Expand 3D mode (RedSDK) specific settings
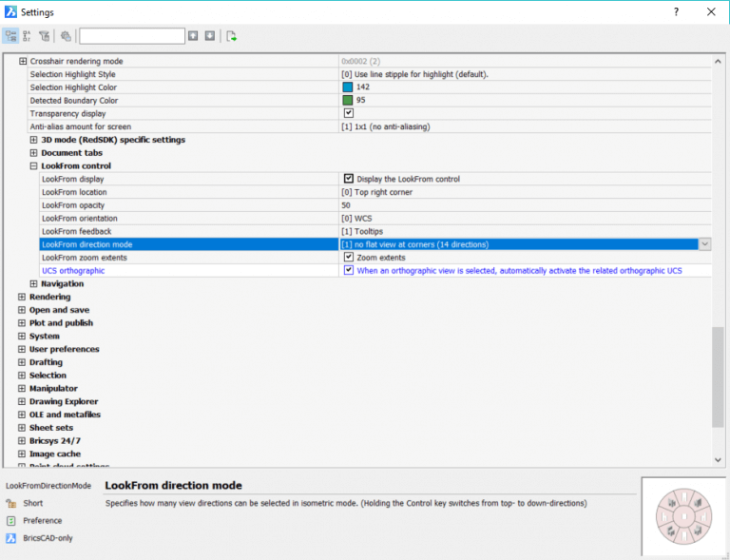Viewport: 730px width, 560px height. [x=33, y=140]
